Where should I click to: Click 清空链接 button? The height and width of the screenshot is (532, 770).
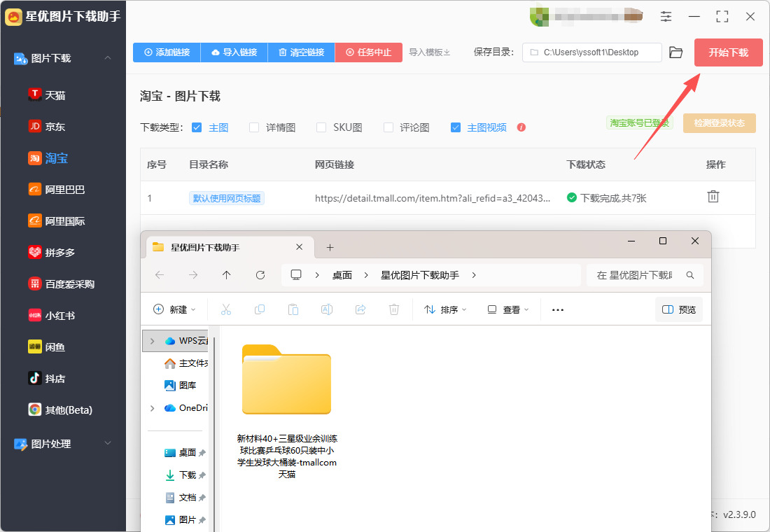pyautogui.click(x=302, y=52)
